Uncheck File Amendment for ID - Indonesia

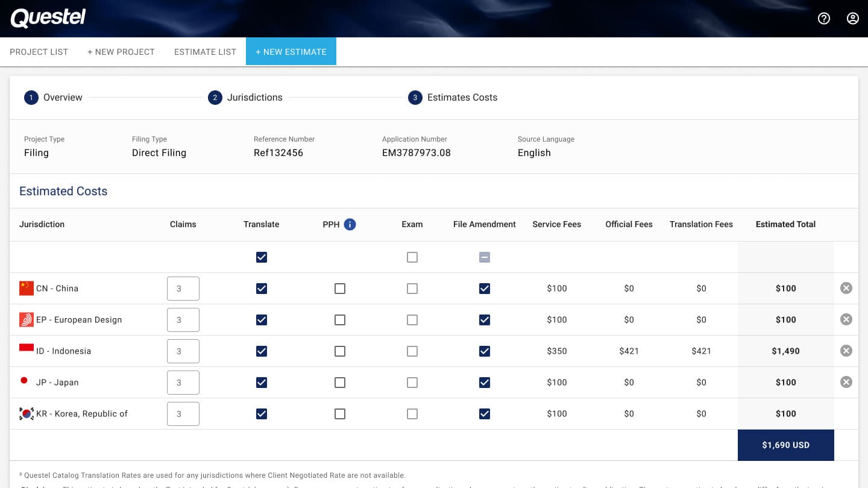(x=485, y=351)
